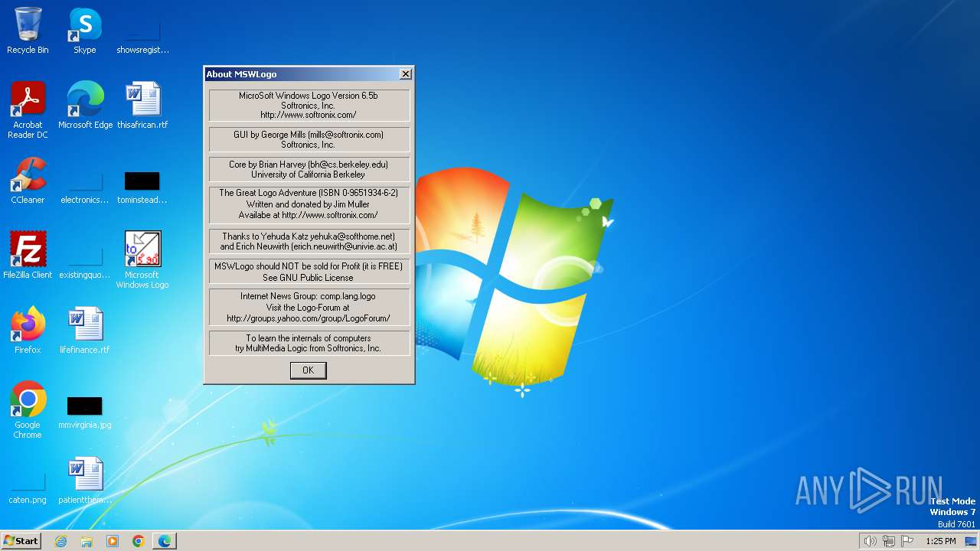This screenshot has width=980, height=551.
Task: Open the volume control tray icon
Action: pyautogui.click(x=870, y=541)
